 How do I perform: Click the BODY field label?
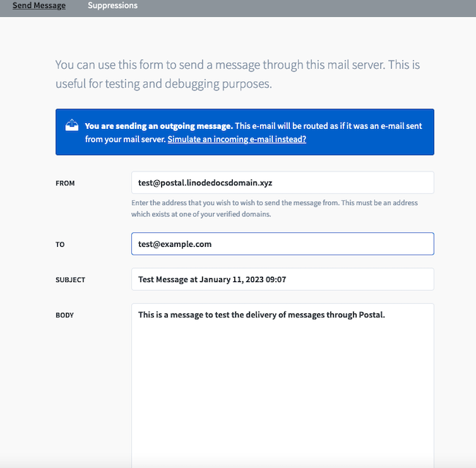(x=64, y=316)
